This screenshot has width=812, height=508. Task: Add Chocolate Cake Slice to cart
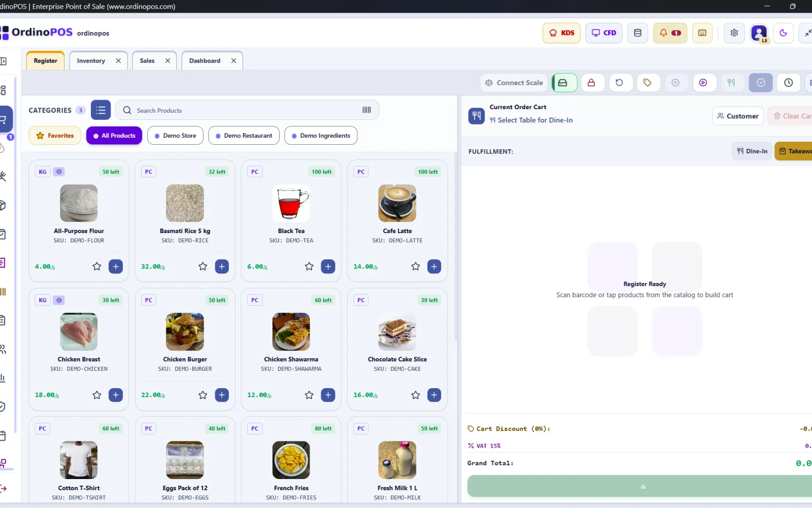point(434,395)
